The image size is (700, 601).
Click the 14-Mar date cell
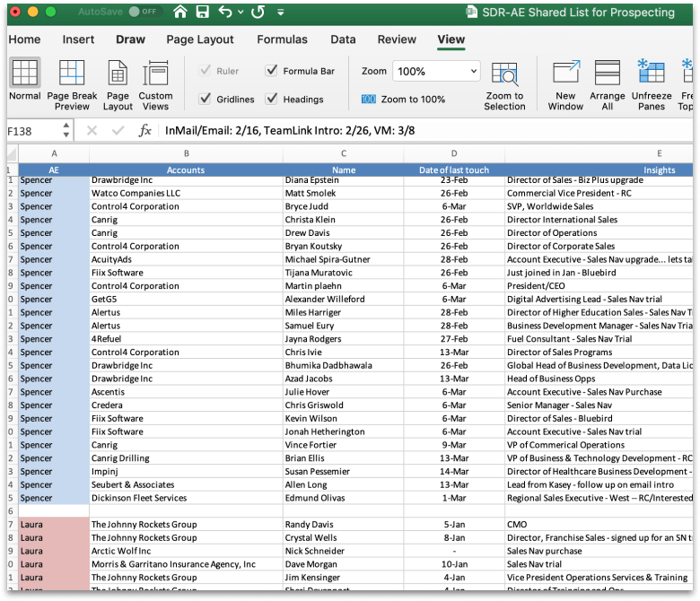(454, 471)
